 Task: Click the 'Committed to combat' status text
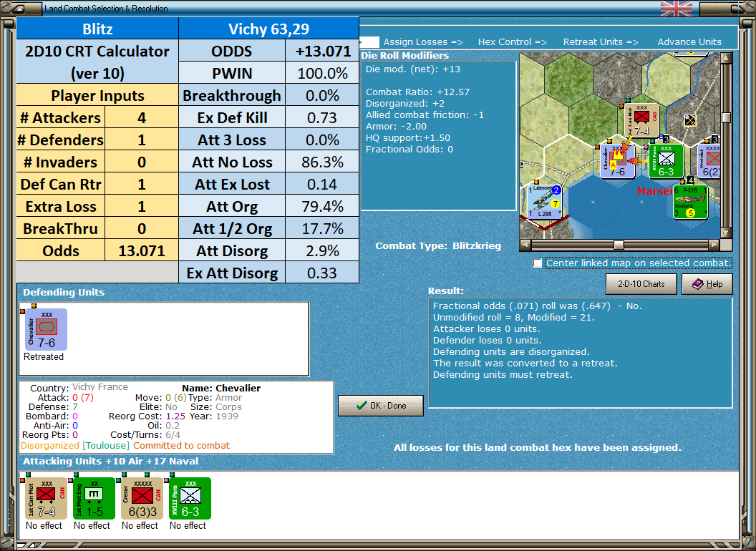[181, 445]
